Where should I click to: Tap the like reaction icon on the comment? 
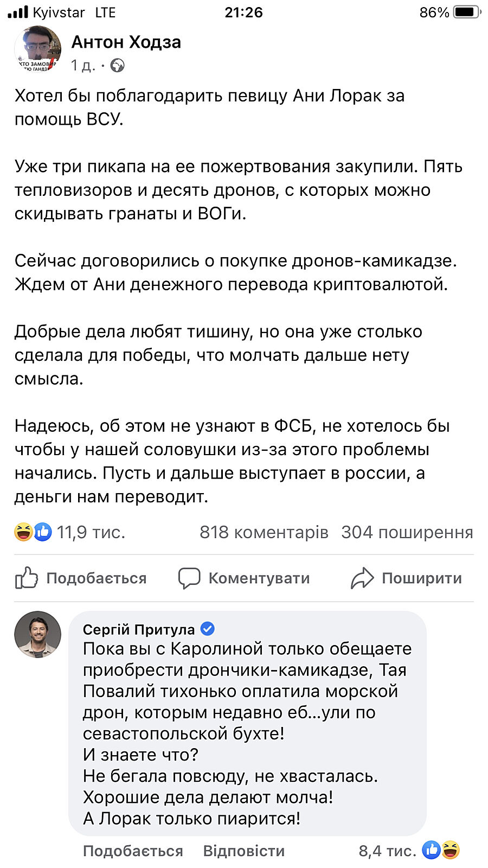click(x=432, y=850)
